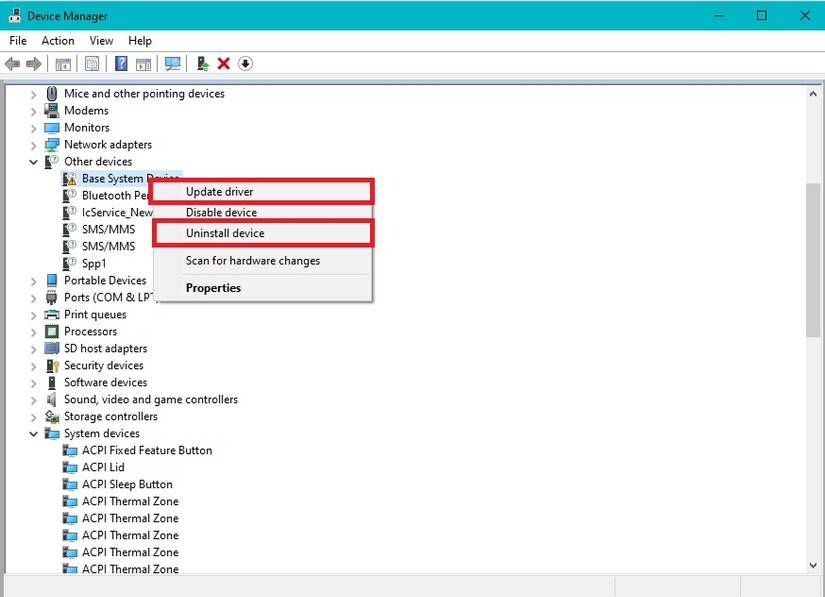Click the Back navigation arrow icon
This screenshot has width=825, height=597.
[12, 63]
